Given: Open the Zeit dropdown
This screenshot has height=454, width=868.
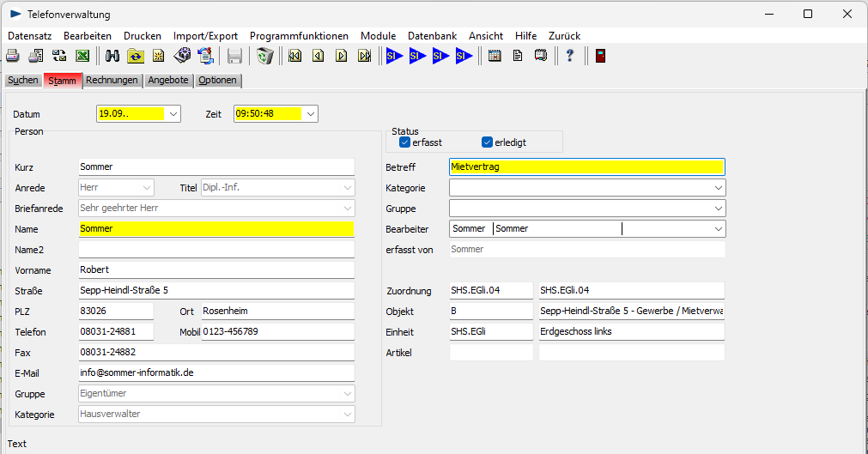Looking at the screenshot, I should [x=311, y=114].
